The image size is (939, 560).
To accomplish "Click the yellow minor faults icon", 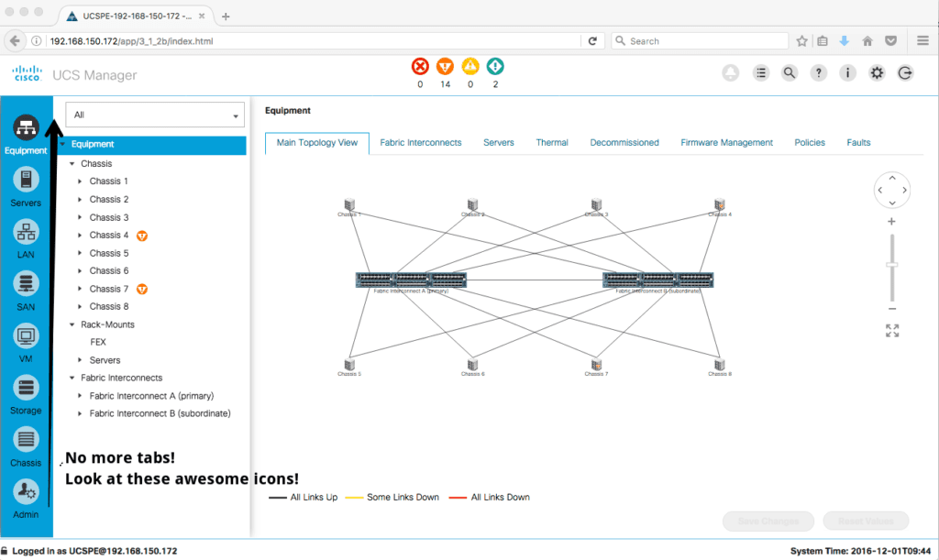I will (470, 66).
